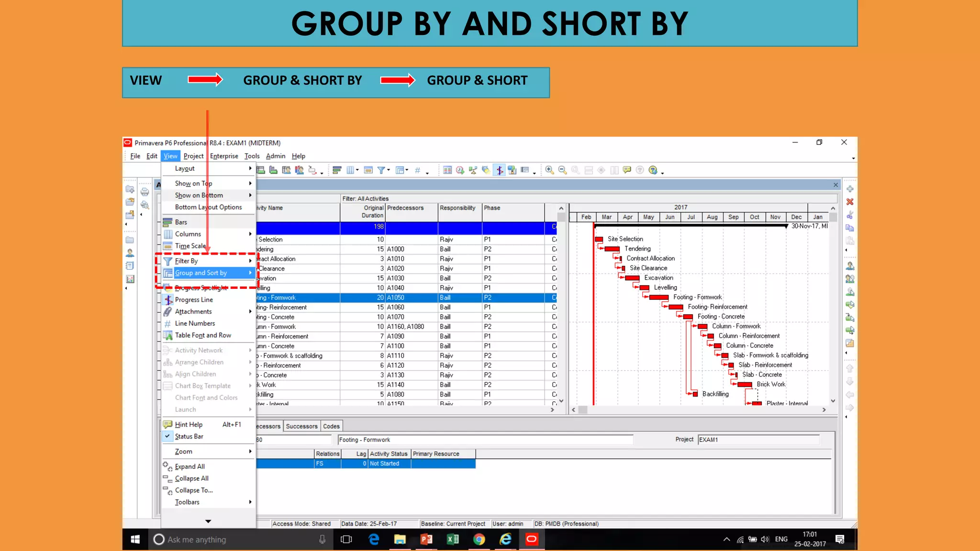Screen dimensions: 980x551
Task: Click the Print icon in left sidebar
Action: point(145,192)
